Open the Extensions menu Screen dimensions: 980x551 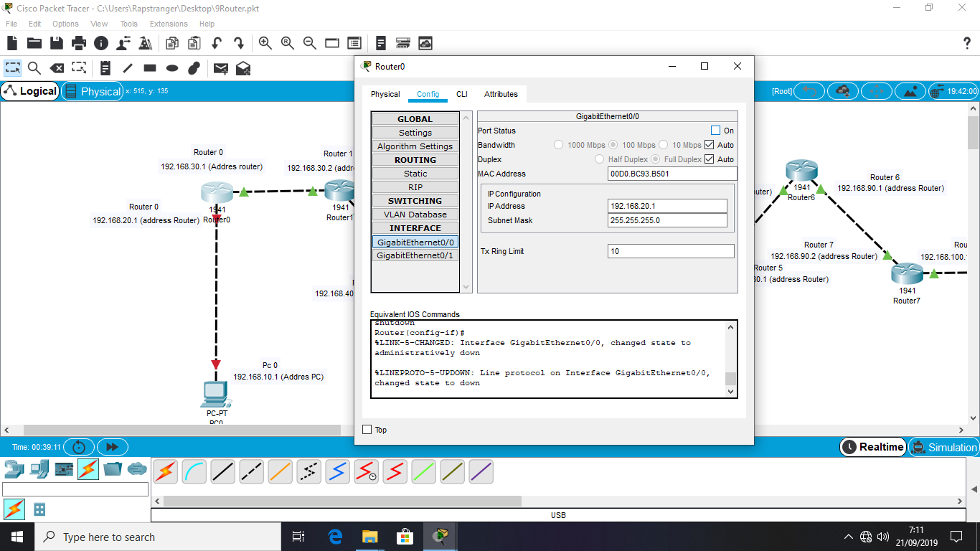(169, 24)
